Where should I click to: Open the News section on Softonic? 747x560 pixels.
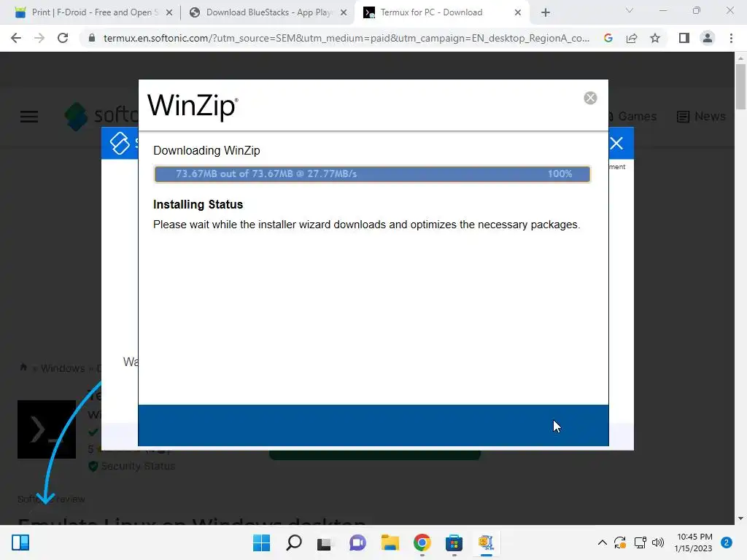coord(701,116)
